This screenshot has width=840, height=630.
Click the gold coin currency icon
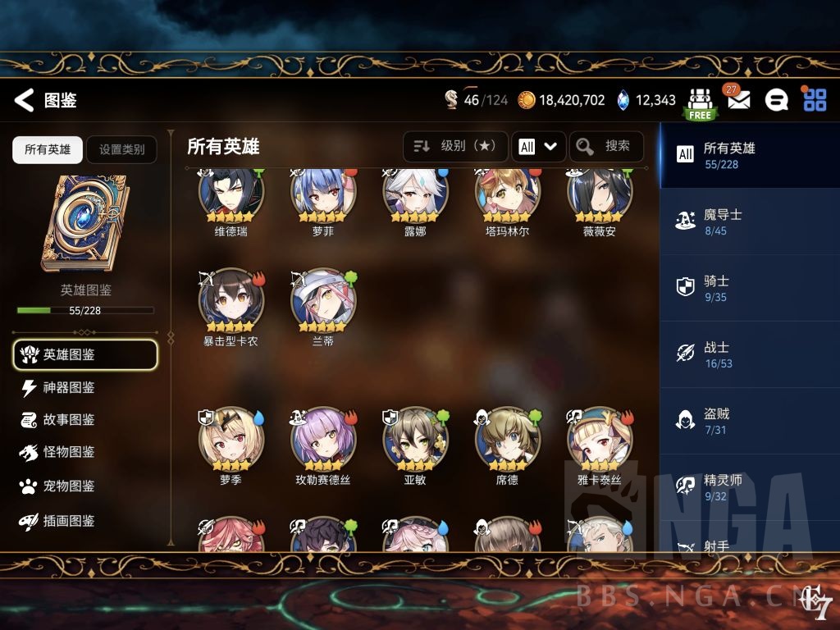(526, 100)
